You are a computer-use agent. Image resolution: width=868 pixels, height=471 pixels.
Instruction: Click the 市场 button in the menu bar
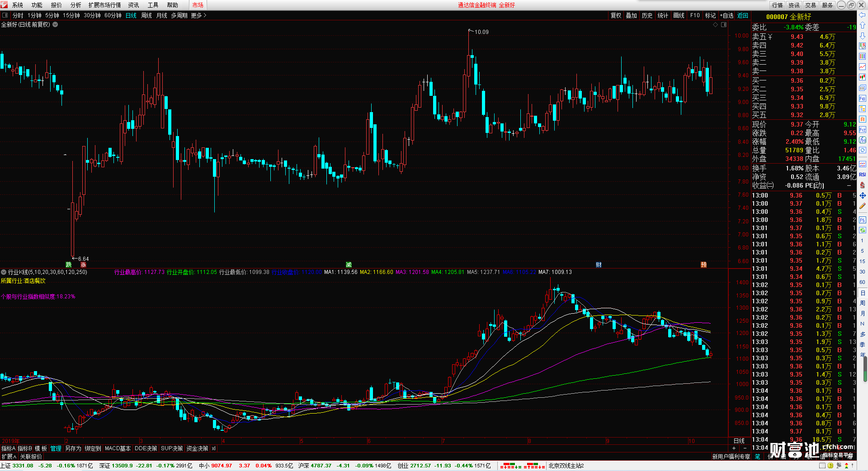coord(198,5)
